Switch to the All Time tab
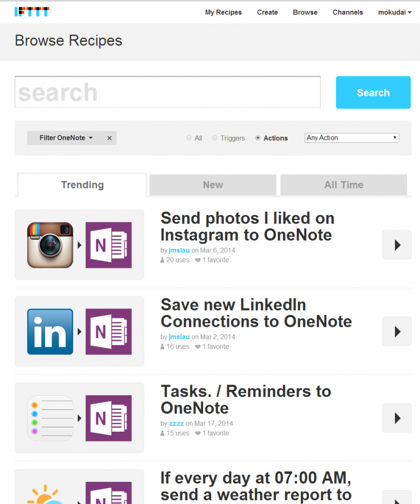Screen dimensions: 420x504 pyautogui.click(x=344, y=185)
